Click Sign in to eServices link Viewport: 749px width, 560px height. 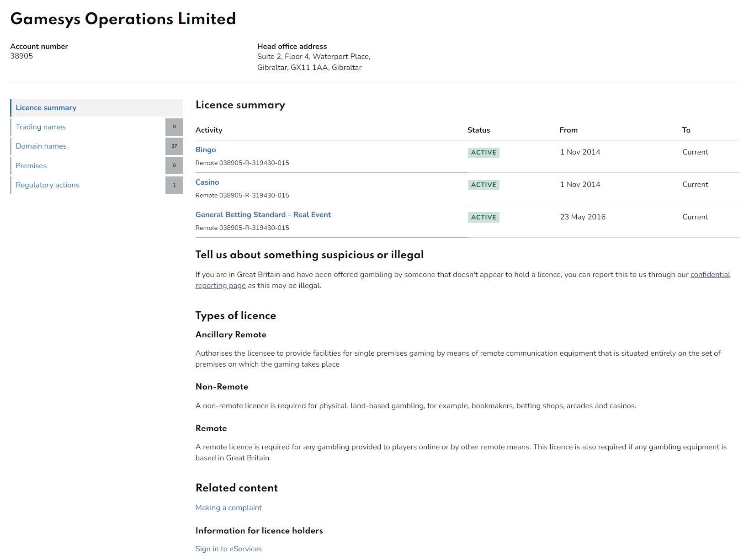pos(228,549)
